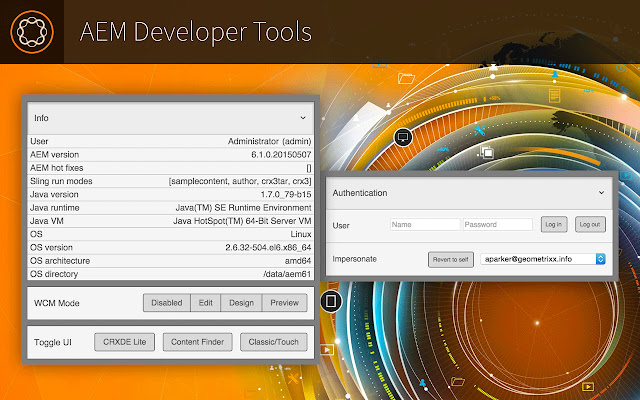The image size is (640, 400).
Task: Click the OS version value 2.6.32-504.el6.x86_64
Action: pyautogui.click(x=268, y=247)
